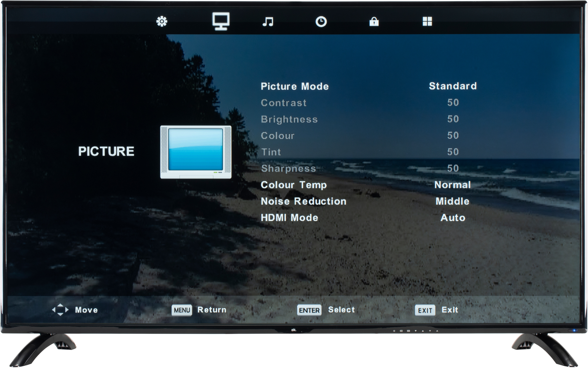Open the clock Time menu icon
The height and width of the screenshot is (368, 588).
[x=321, y=21]
